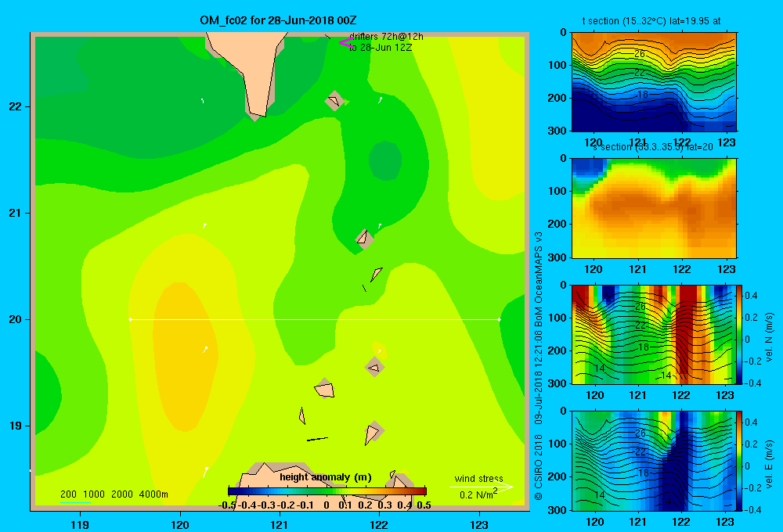Click the latitude 20 label on main map

point(15,319)
